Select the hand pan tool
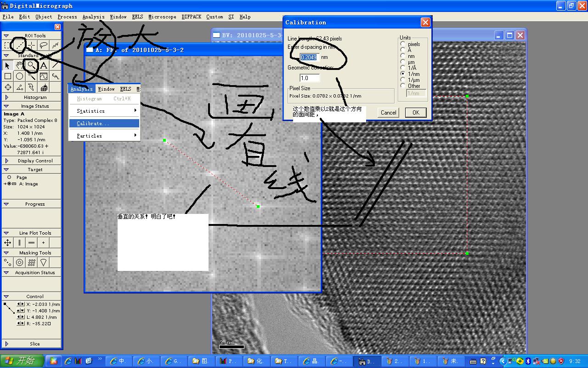The width and height of the screenshot is (588, 368). pyautogui.click(x=19, y=65)
